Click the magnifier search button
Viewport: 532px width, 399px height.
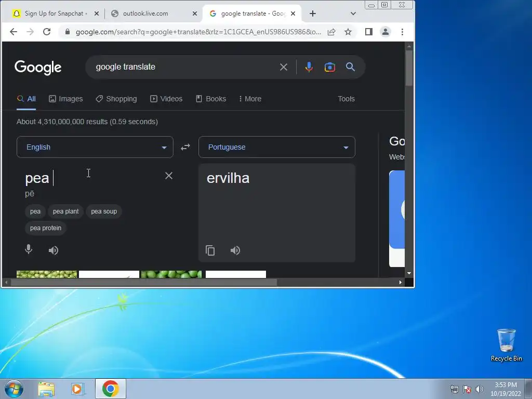click(x=351, y=67)
